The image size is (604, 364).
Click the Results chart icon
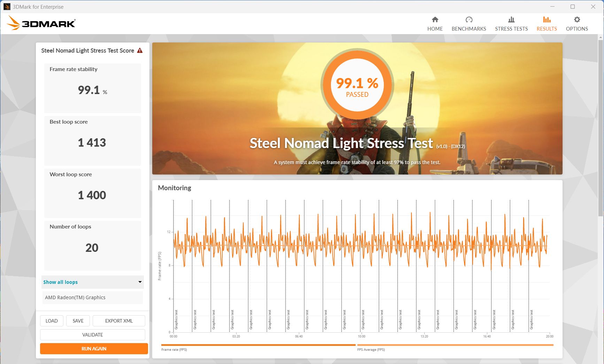pos(547,20)
